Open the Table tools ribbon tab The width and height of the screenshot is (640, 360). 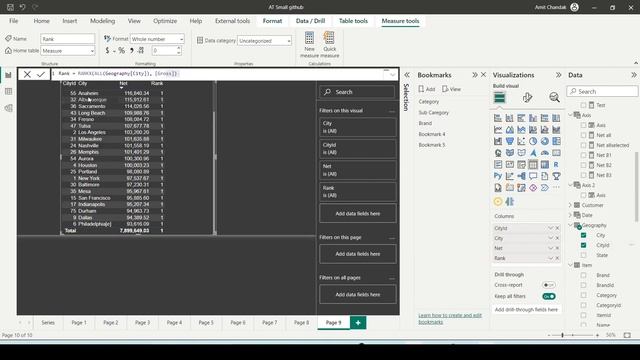click(x=353, y=21)
